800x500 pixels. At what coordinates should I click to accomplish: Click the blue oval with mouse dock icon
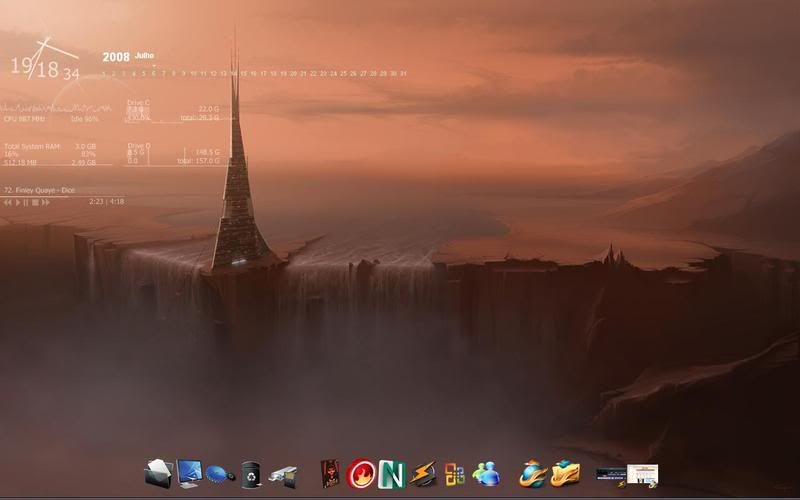[220, 474]
